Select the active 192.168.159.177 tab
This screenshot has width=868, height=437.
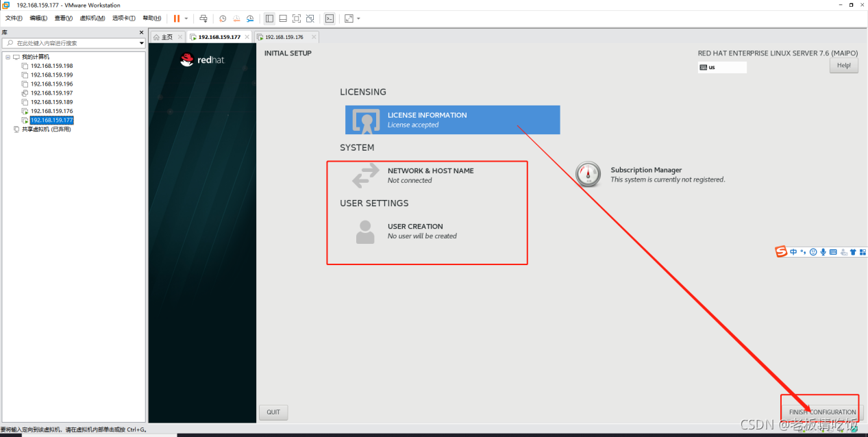[219, 37]
